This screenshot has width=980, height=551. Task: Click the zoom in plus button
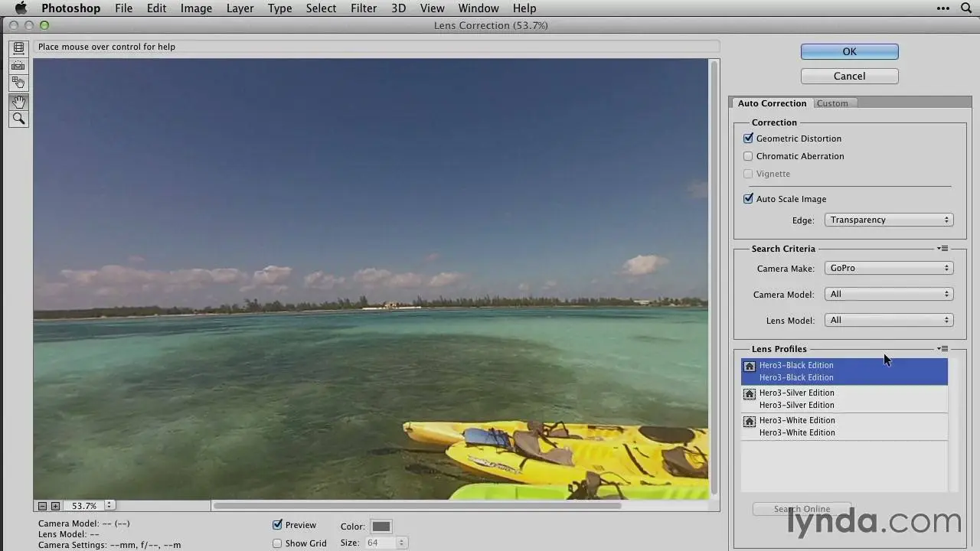point(55,506)
